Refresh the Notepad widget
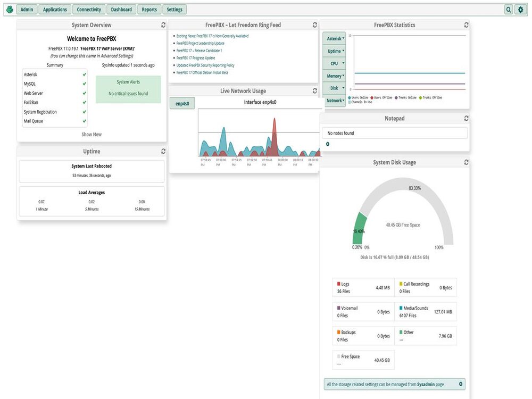Screen dimensions: 532x399 pyautogui.click(x=466, y=118)
